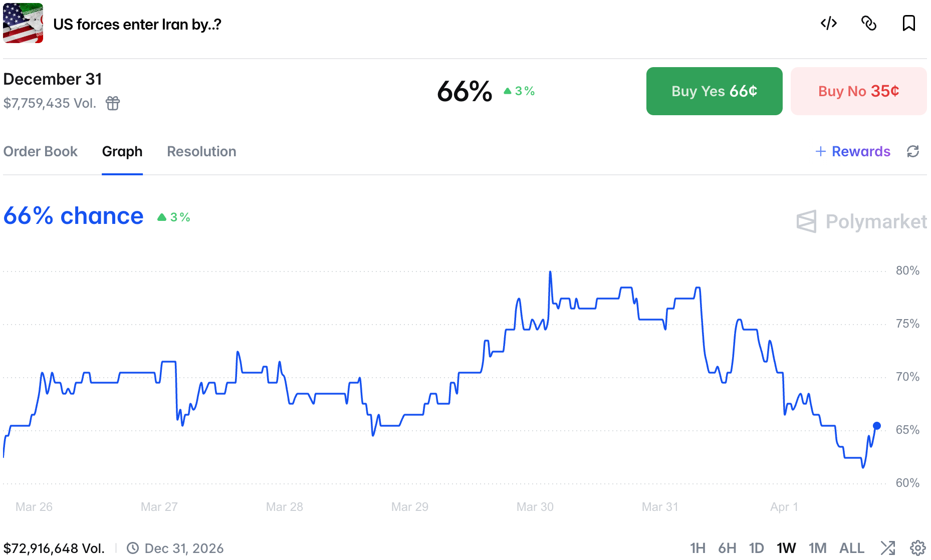Switch chart to 1M range

pos(817,548)
